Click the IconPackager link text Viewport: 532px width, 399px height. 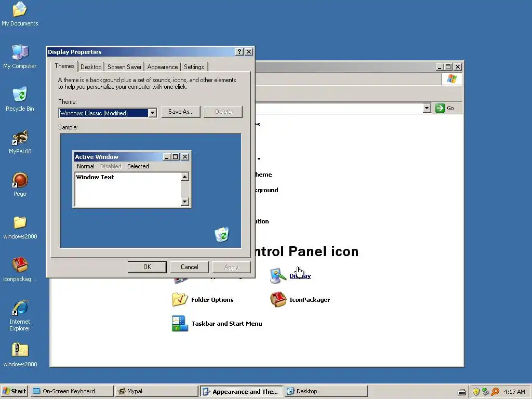tap(310, 300)
